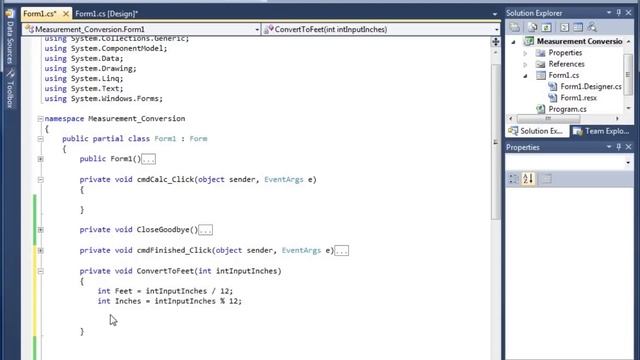Switch to the Solution Explorer bottom tab

(537, 131)
